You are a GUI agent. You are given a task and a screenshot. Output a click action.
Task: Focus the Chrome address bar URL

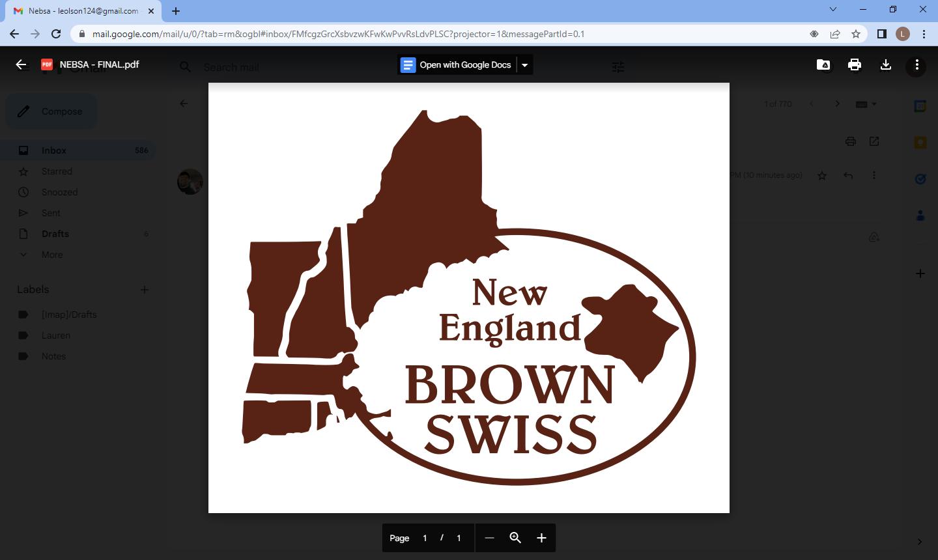[x=338, y=34]
